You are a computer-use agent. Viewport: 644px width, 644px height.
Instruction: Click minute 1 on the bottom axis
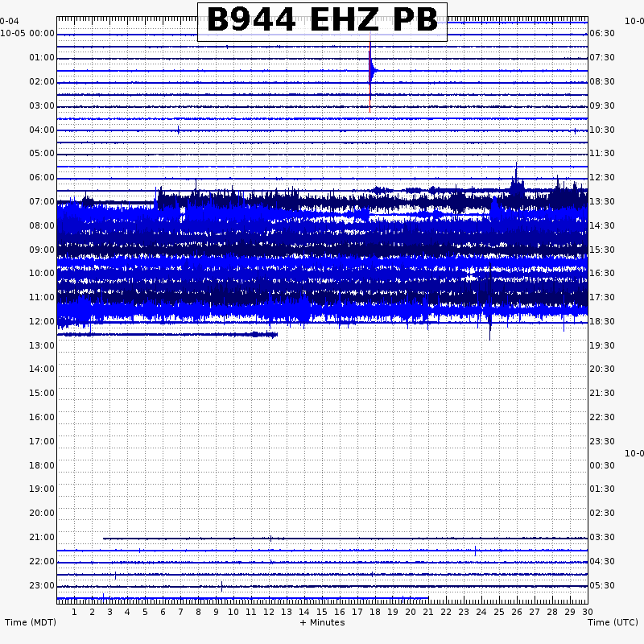(x=74, y=612)
